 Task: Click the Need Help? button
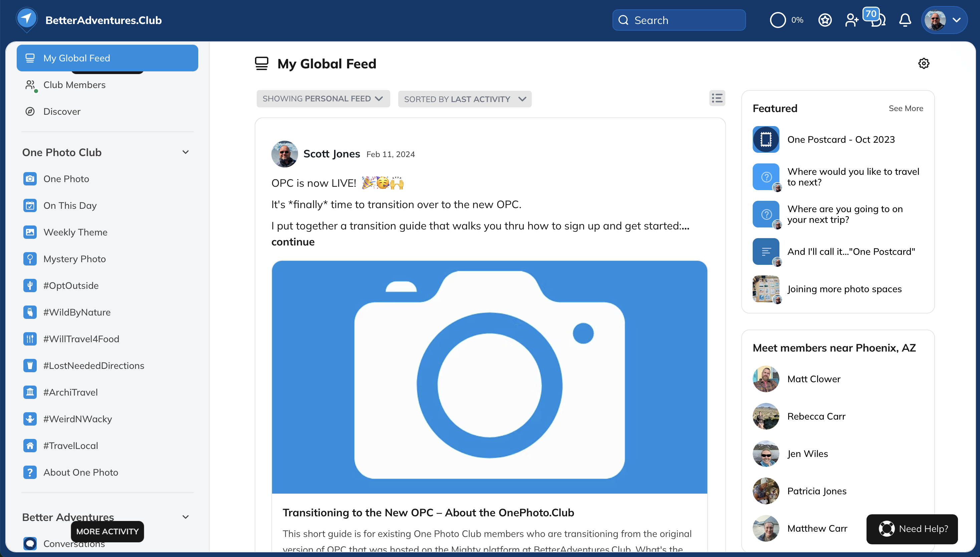coord(912,529)
